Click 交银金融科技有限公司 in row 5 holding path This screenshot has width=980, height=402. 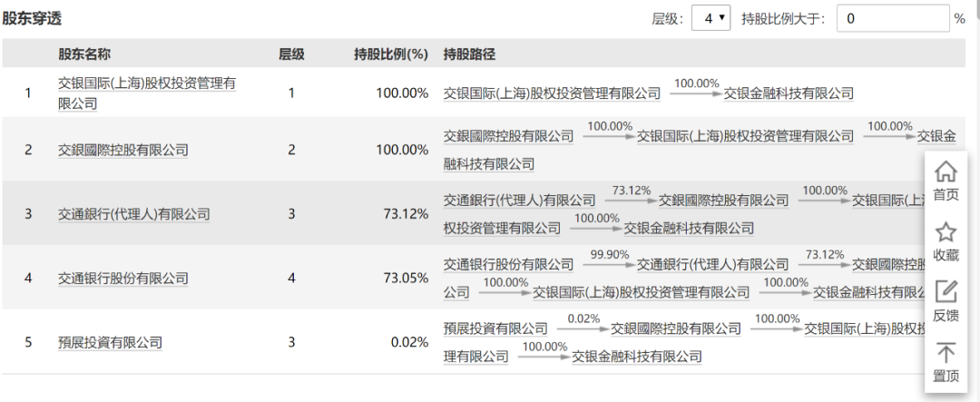coord(637,357)
